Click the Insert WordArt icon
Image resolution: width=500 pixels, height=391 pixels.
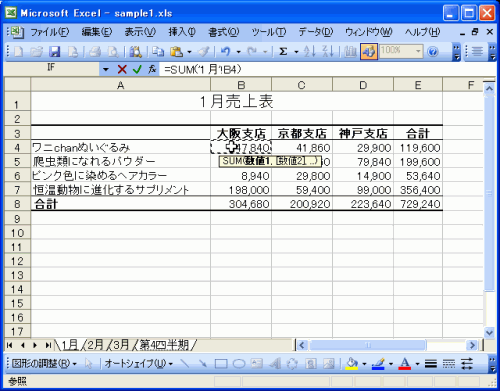[275, 364]
